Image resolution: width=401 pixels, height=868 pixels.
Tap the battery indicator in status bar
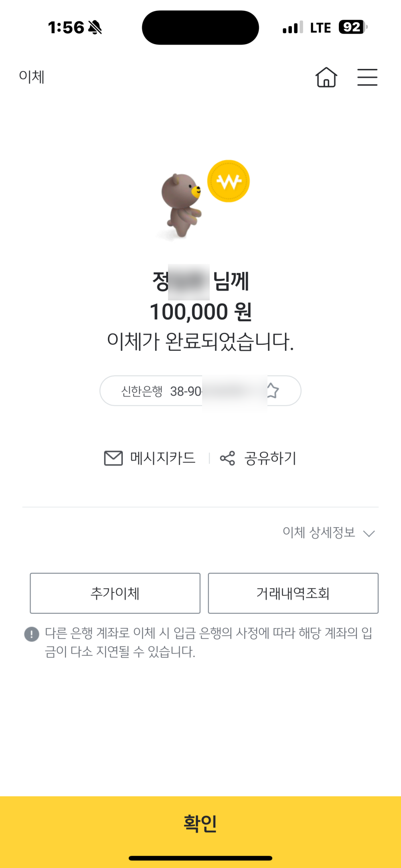click(x=352, y=27)
